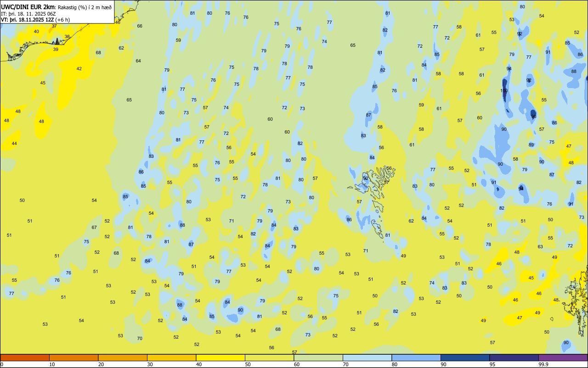This screenshot has height=368, width=588.
Task: Click the 80–90 medium blue legend segment
Action: [416, 357]
